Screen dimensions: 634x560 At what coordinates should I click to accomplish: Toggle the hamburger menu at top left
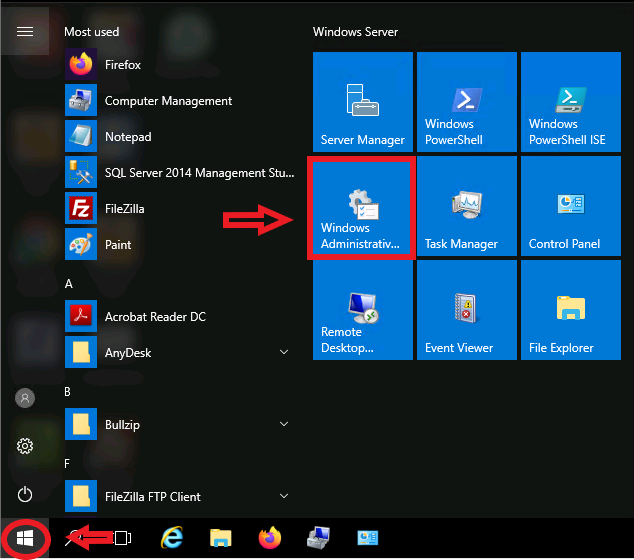pos(25,32)
